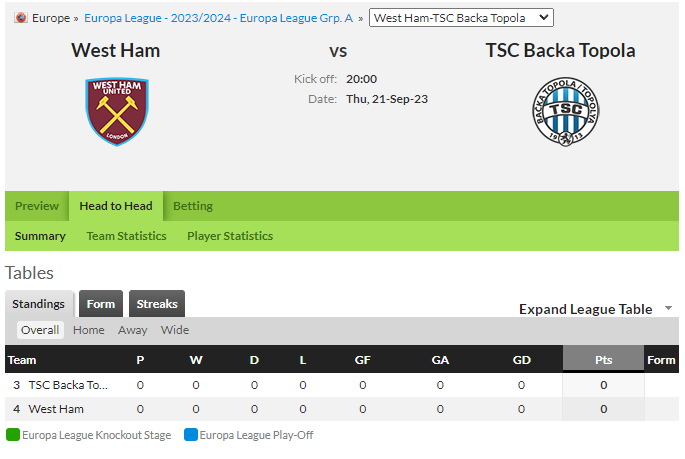Select Wide standings view
This screenshot has height=459, width=685.
[175, 330]
